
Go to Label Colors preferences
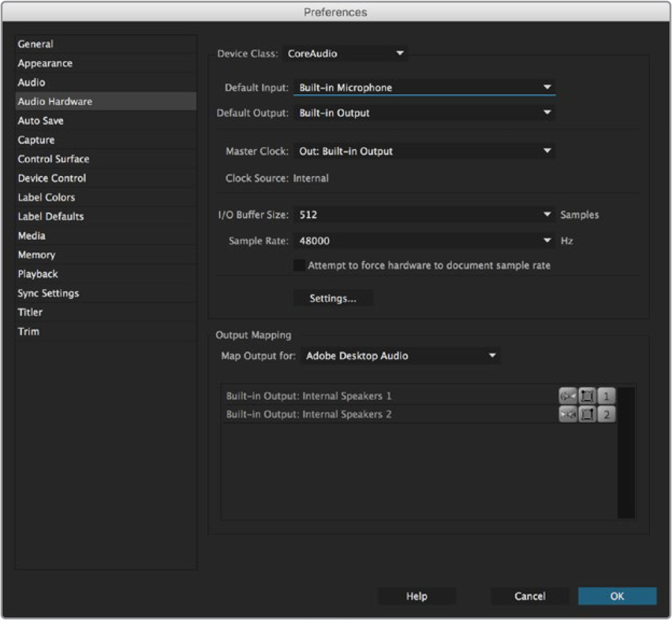point(46,197)
